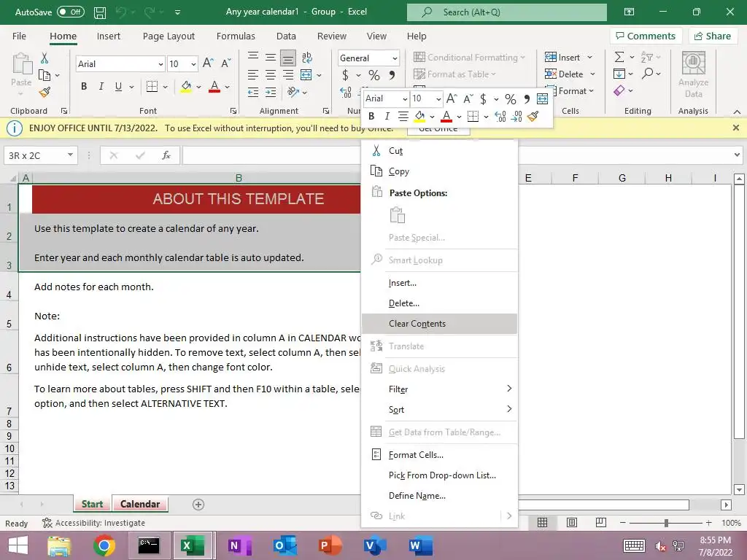Click the Save icon in title bar
Screen dimensions: 747x560
[100, 12]
